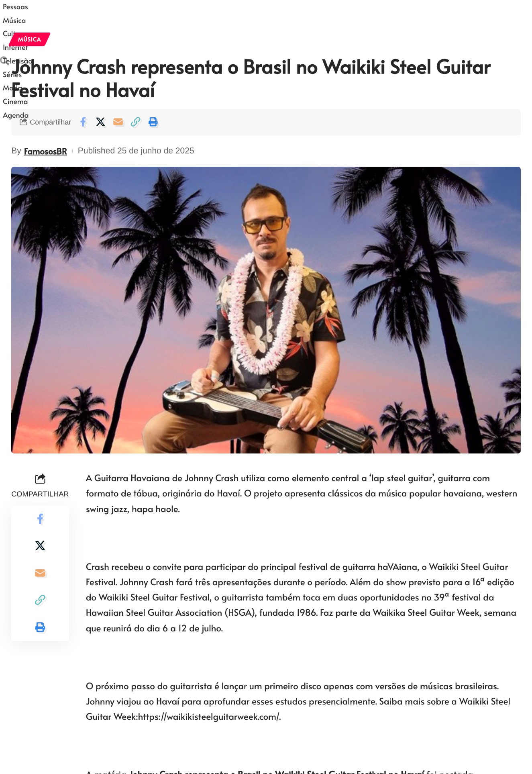This screenshot has width=532, height=774.
Task: Print article using top bar printer icon
Action: (x=153, y=122)
